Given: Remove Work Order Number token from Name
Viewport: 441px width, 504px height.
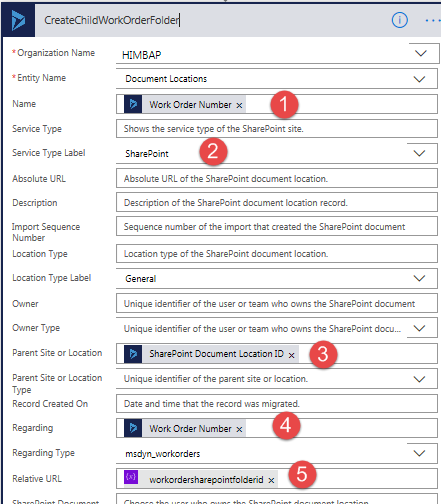Looking at the screenshot, I should click(239, 105).
